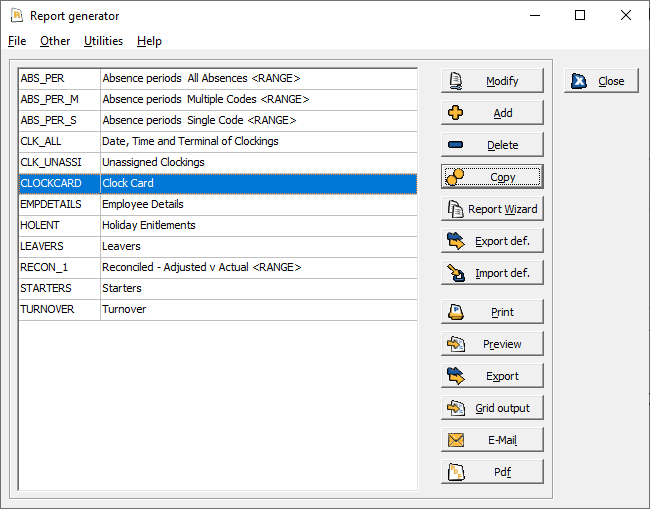
Task: Click the Import def. arrow icon
Action: [x=456, y=273]
